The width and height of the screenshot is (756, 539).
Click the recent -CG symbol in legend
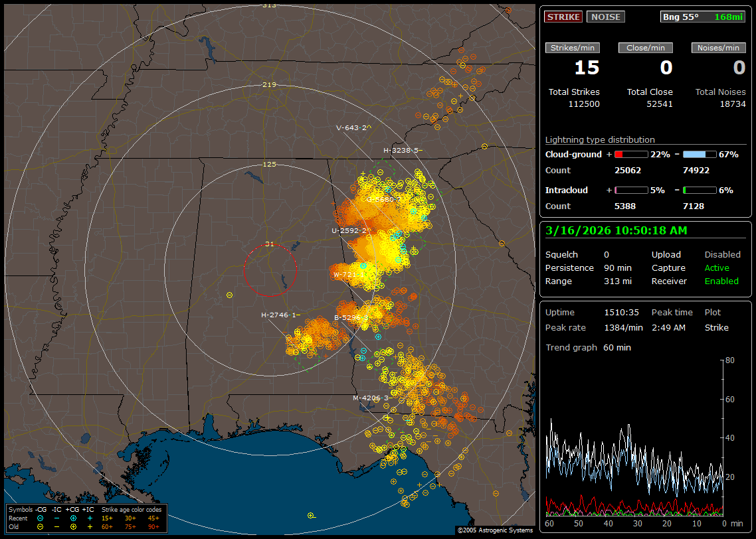(x=41, y=518)
